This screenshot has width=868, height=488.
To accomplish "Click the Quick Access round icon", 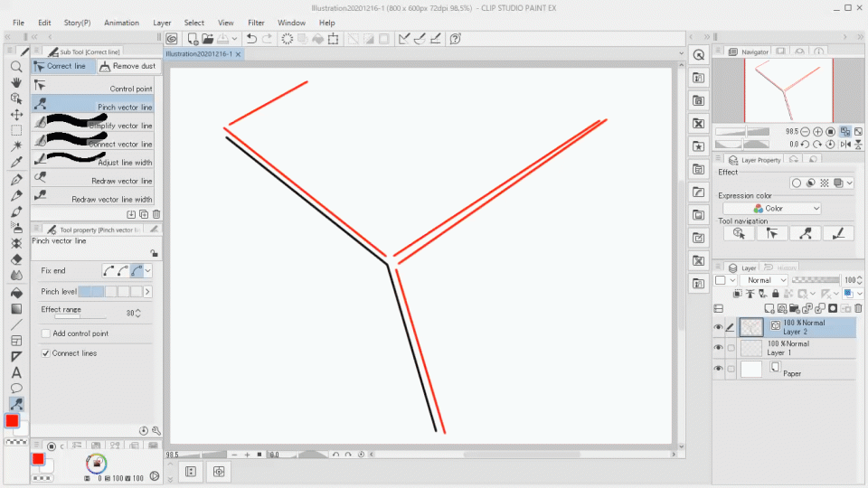I will tap(699, 55).
